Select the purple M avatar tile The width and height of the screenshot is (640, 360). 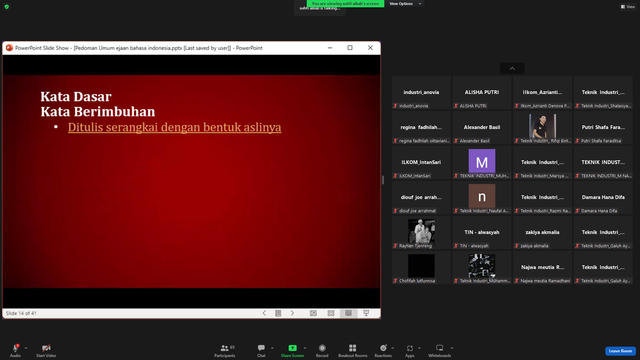482,163
